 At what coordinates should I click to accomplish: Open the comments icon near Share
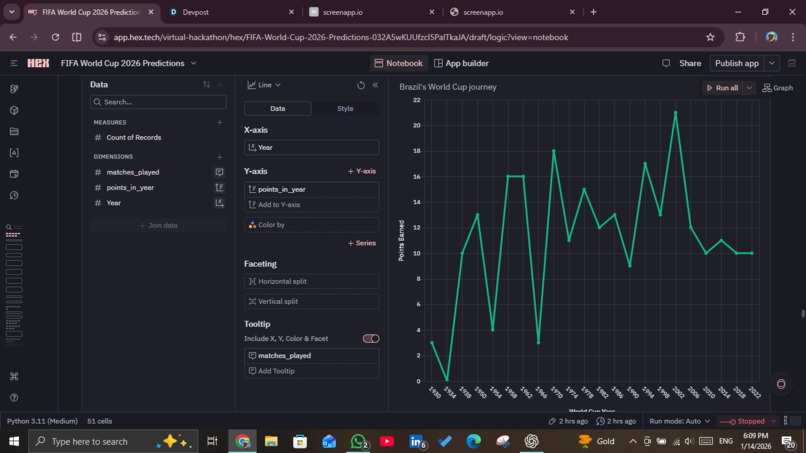point(666,63)
